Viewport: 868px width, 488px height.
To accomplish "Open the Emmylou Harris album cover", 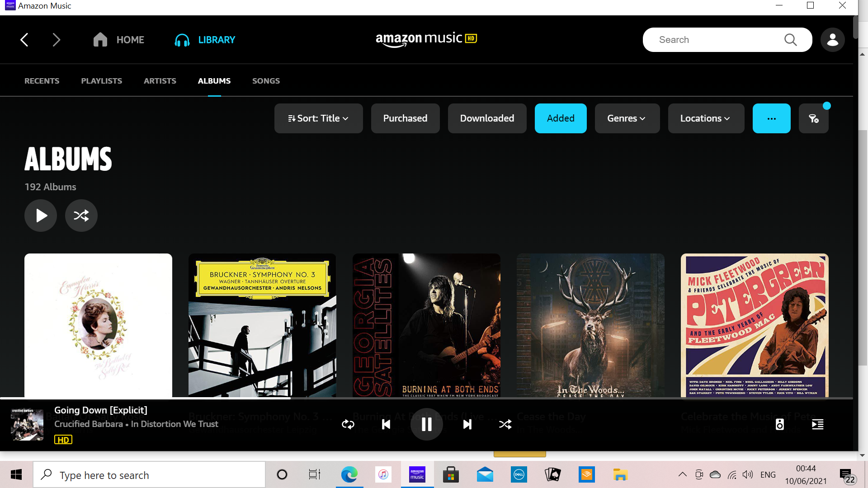I will [x=98, y=325].
